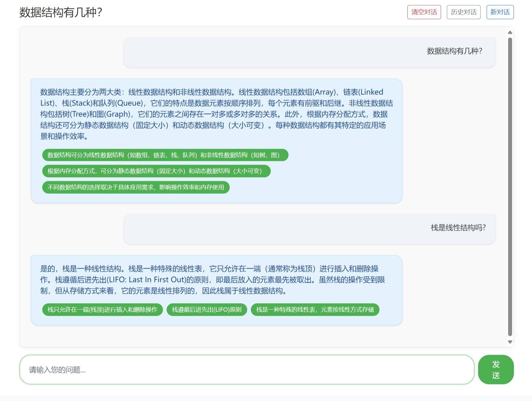This screenshot has height=401, width=532.
Task: Select the tag starting with 根据内存分配方式
Action: tap(156, 171)
